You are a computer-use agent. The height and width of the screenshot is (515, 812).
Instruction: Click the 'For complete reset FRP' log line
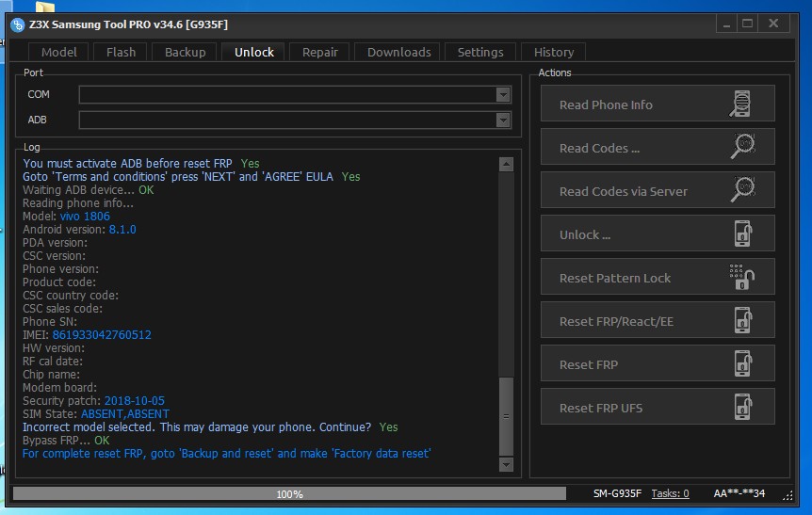point(226,454)
